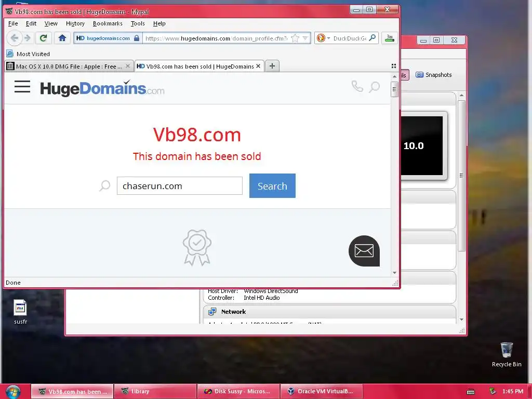Open Snapshots in the VirtualBox window

click(x=434, y=75)
